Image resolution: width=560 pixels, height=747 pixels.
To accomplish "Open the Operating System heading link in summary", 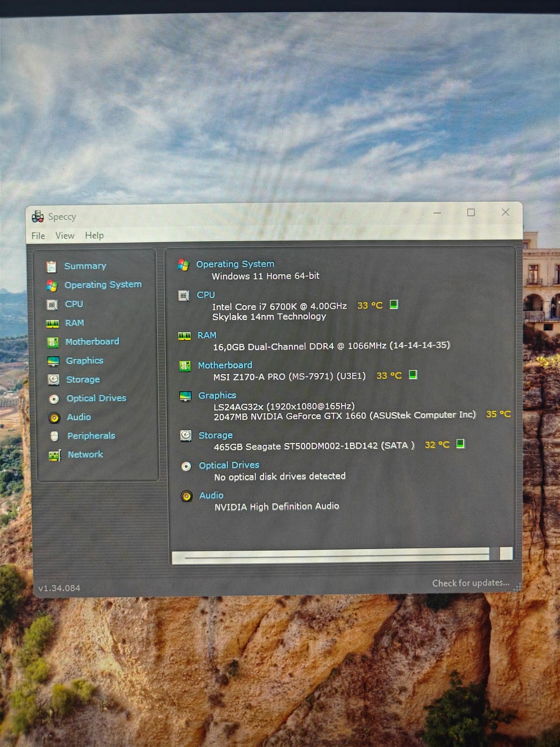I will [235, 264].
